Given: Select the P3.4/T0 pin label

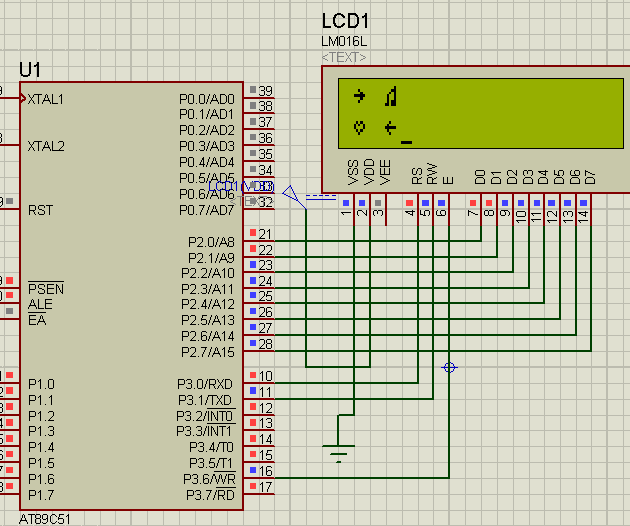Looking at the screenshot, I should click(211, 447).
